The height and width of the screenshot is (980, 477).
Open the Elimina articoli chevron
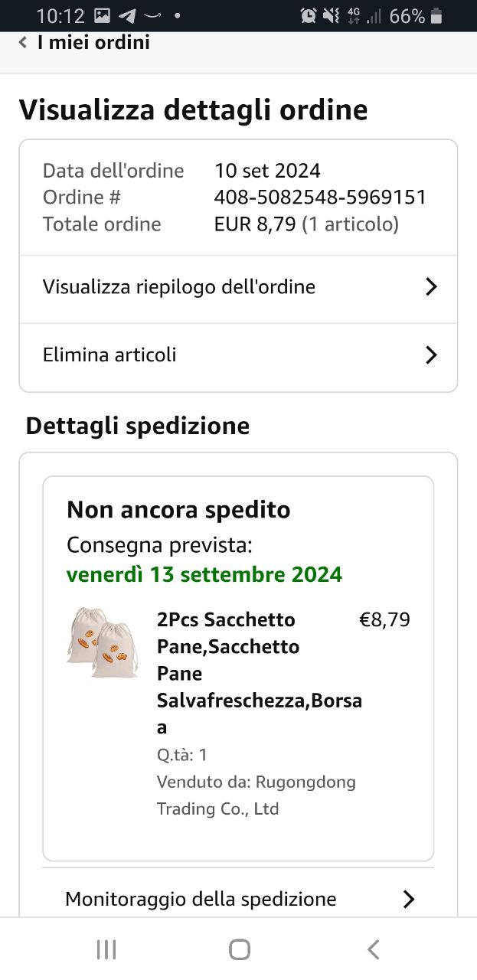pos(431,355)
